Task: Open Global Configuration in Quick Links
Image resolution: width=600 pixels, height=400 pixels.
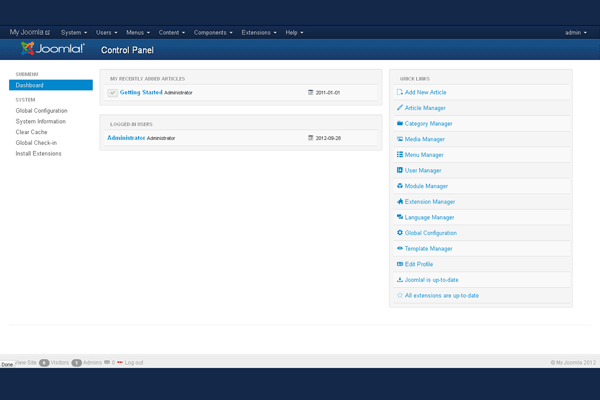Action: 431,233
